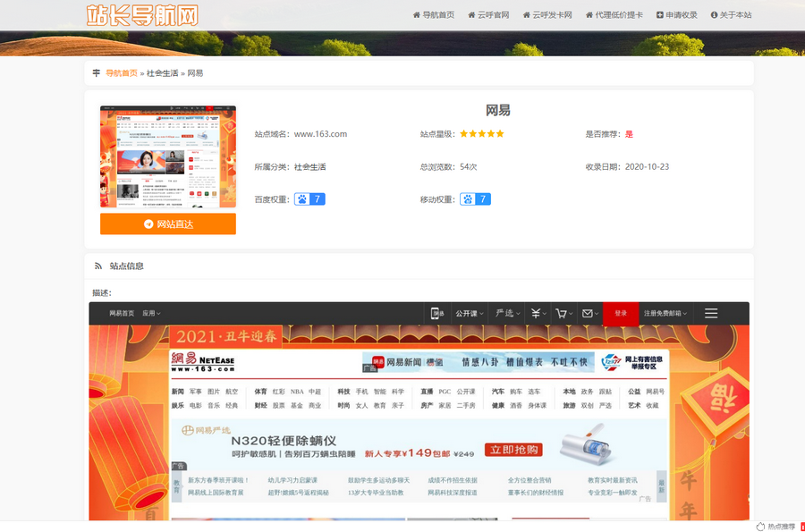
Task: Open the shopping cart icon dropdown
Action: click(x=563, y=313)
